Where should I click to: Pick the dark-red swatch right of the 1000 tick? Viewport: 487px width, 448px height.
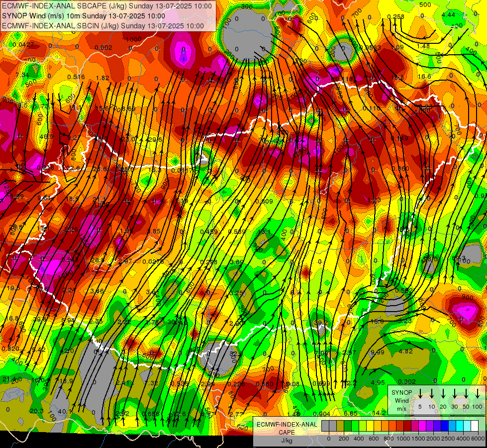point(408,426)
